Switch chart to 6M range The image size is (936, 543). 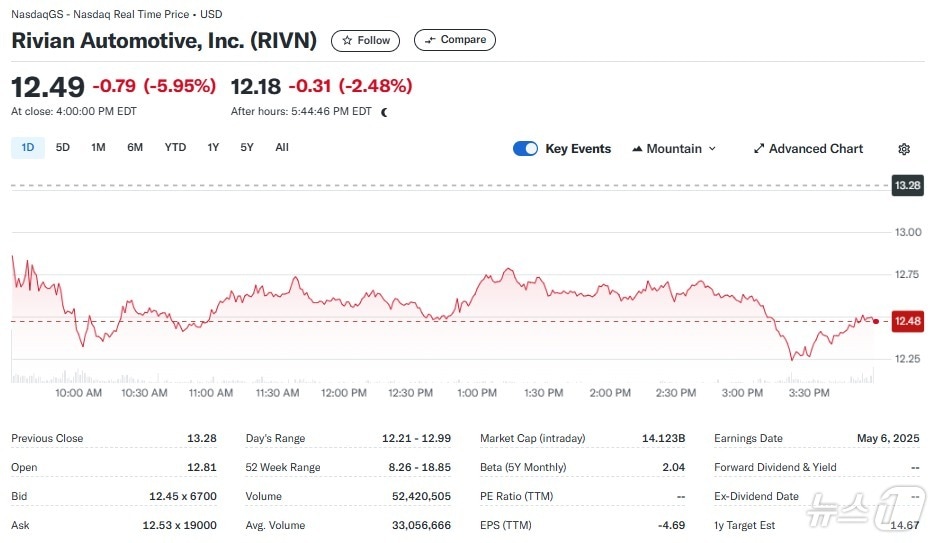pyautogui.click(x=135, y=148)
